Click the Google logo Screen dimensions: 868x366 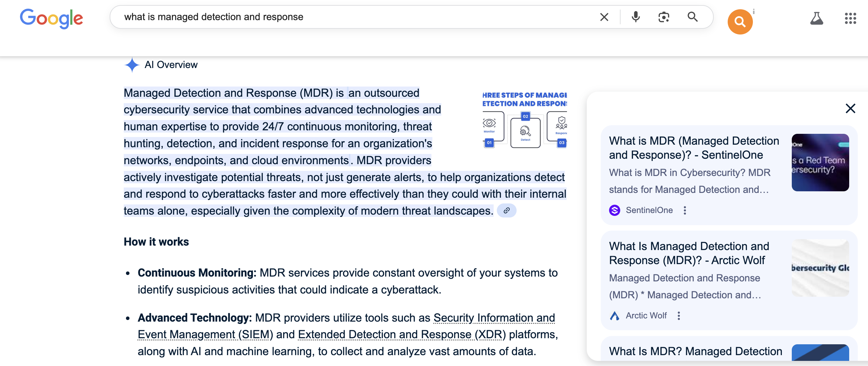coord(51,18)
